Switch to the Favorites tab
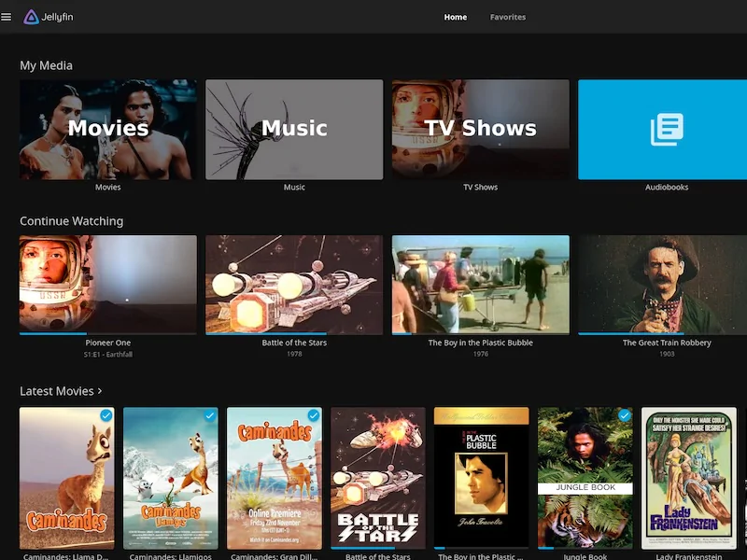Viewport: 747px width, 560px height. (x=508, y=17)
